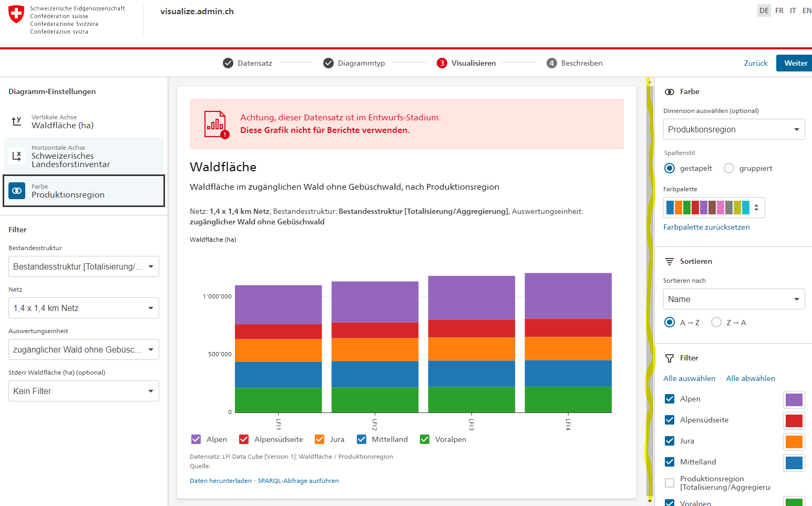
Task: Click the Farbe Produktionsregion segment icon
Action: [x=17, y=191]
